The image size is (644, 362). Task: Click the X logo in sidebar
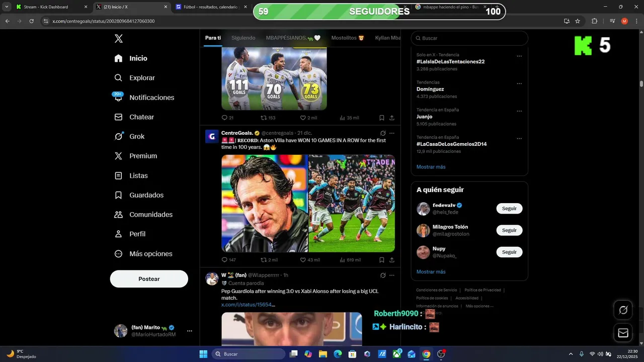pyautogui.click(x=118, y=39)
